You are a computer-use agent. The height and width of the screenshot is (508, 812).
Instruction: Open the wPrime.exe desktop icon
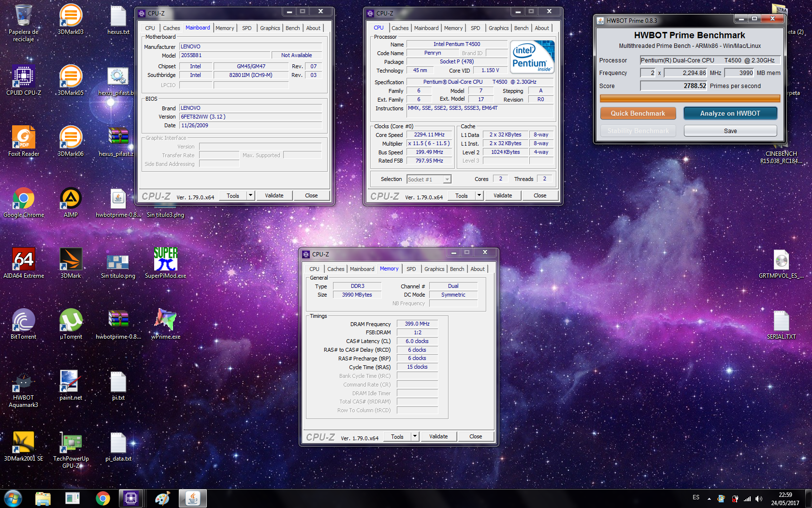[165, 324]
